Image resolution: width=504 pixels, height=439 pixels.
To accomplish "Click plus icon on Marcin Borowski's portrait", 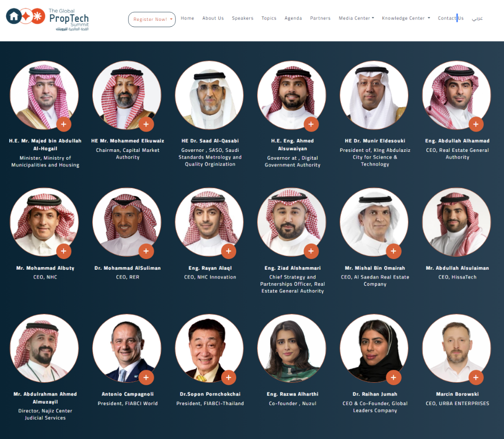I will (x=476, y=377).
